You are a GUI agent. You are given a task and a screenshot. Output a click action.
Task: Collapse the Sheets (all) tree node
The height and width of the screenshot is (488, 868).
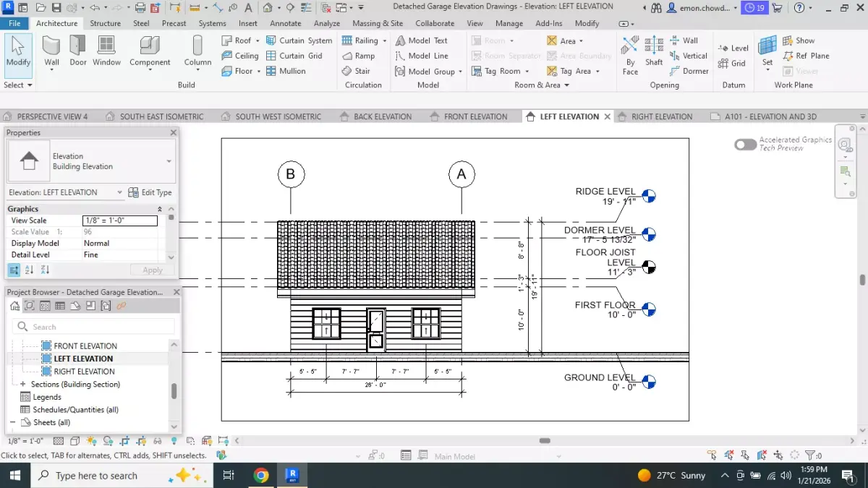(13, 422)
